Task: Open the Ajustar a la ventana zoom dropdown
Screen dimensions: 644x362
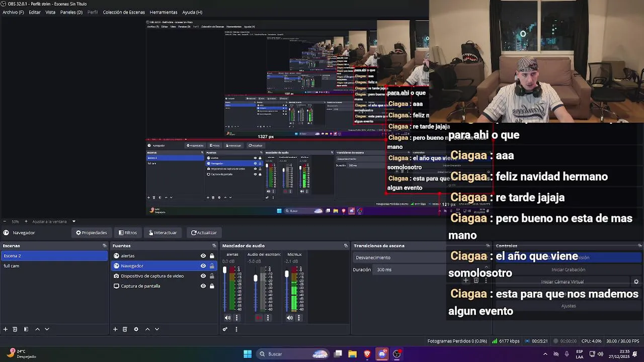Action: pyautogui.click(x=54, y=222)
